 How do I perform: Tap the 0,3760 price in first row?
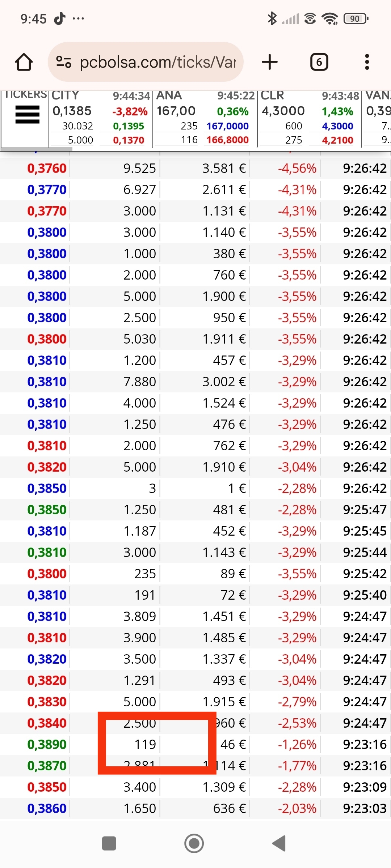(x=47, y=168)
